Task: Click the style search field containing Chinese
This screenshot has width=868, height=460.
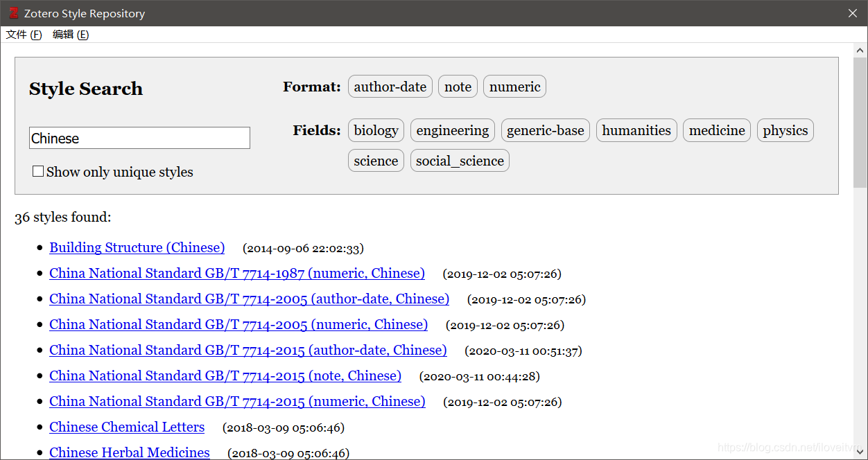Action: tap(139, 138)
